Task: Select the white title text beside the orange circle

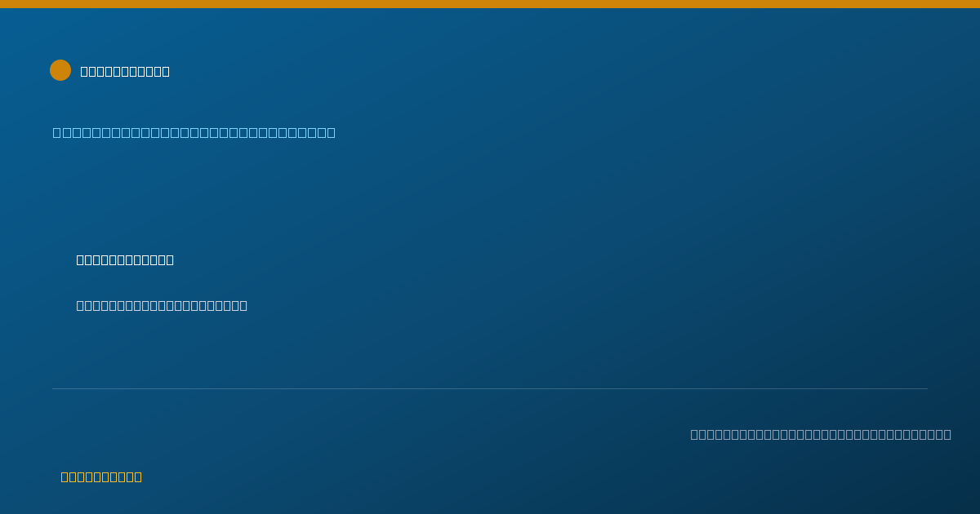Action: pyautogui.click(x=125, y=72)
